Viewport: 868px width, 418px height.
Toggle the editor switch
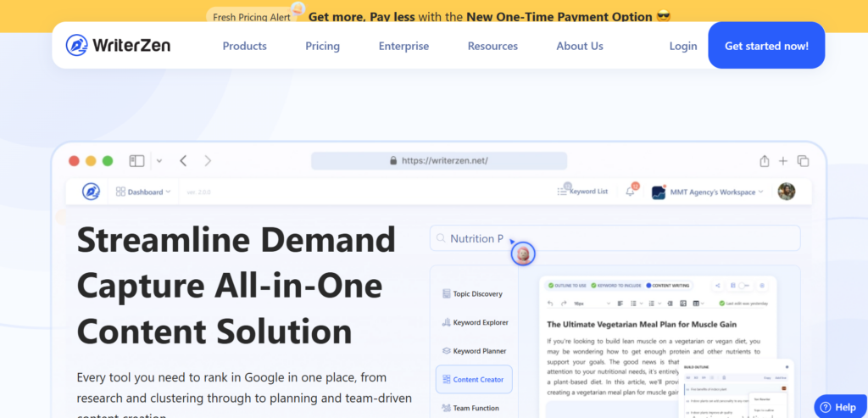coord(744,286)
